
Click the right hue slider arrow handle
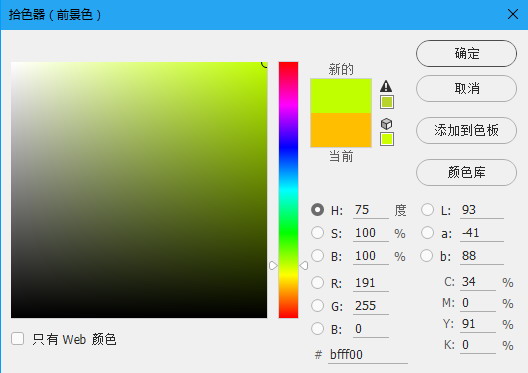coord(303,266)
